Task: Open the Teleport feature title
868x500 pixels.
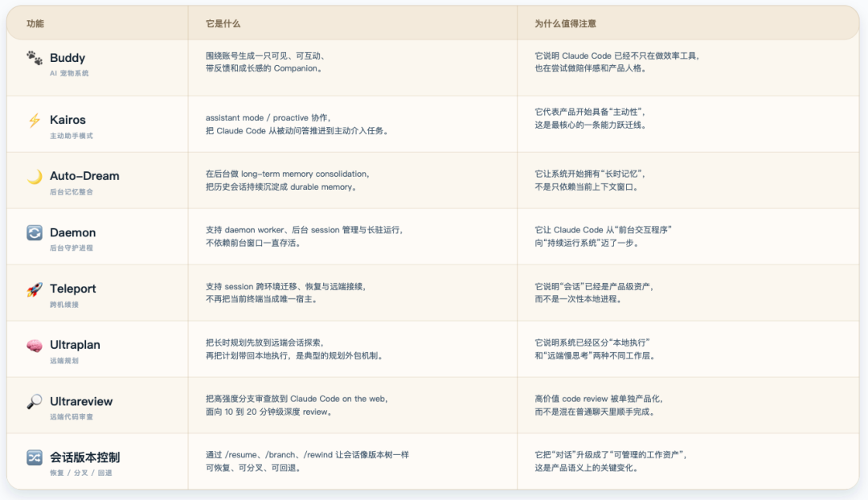Action: tap(72, 289)
